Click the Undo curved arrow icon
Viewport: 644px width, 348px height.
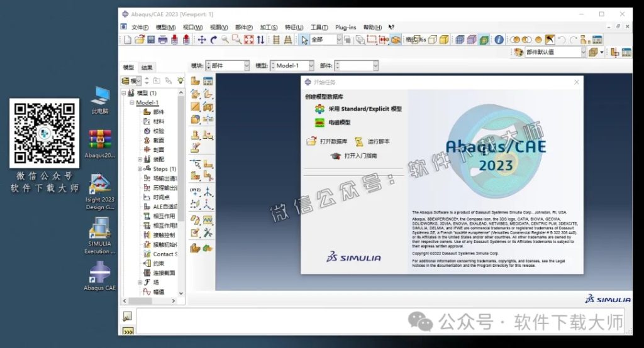pyautogui.click(x=562, y=40)
